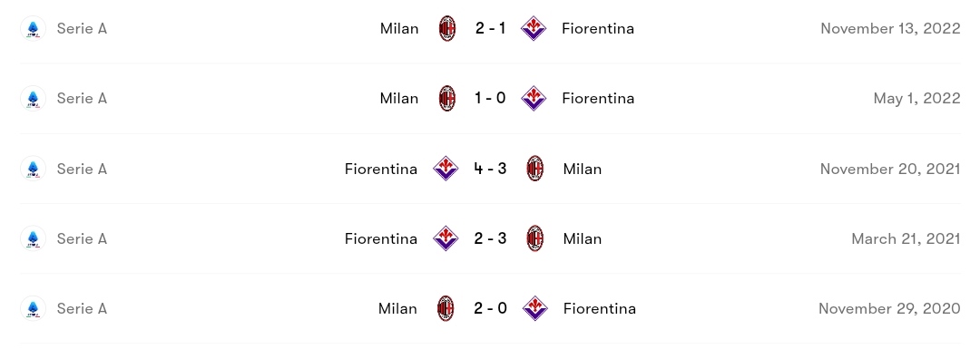Click the November 29, 2020 date
The image size is (980, 349).
889,309
